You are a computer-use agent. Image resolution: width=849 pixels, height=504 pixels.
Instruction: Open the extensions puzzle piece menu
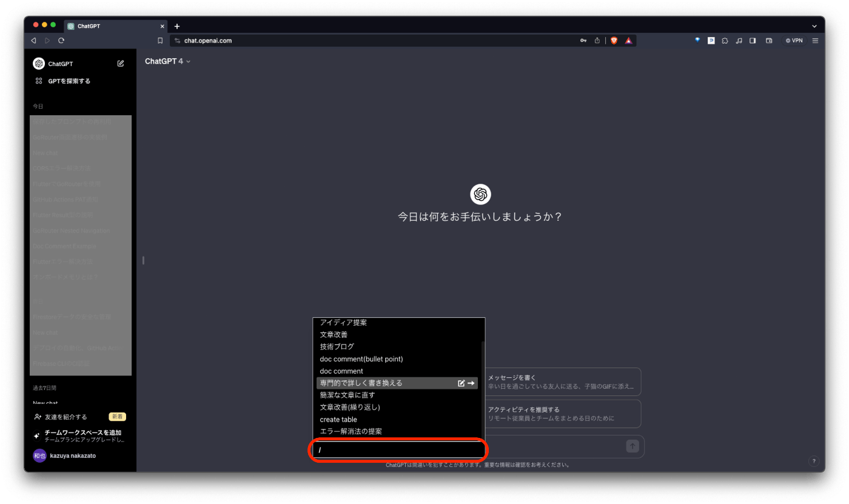[725, 41]
